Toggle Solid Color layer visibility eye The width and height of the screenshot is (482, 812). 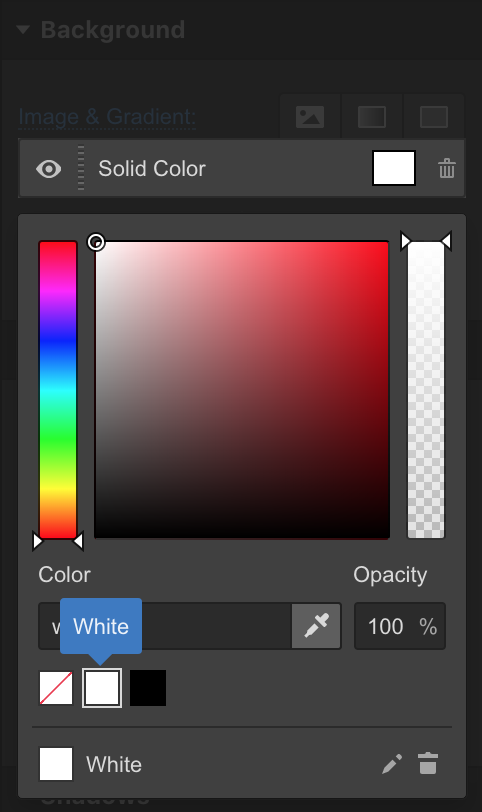[x=49, y=169]
